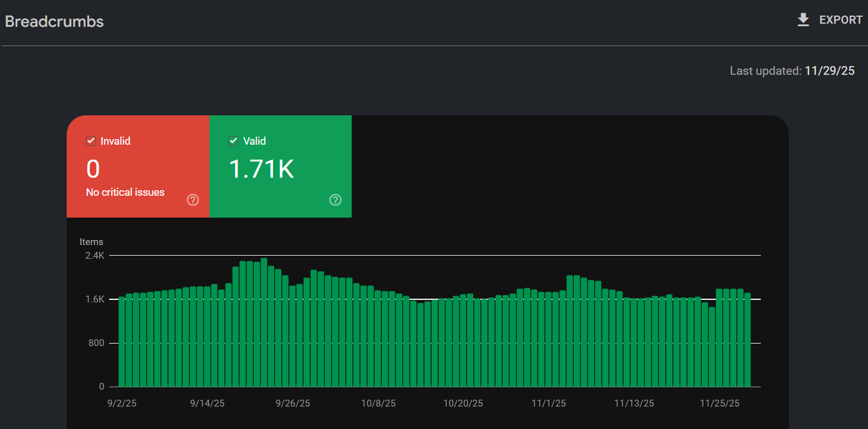Uncheck the Valid checkbox
This screenshot has height=429, width=868.
[x=234, y=141]
